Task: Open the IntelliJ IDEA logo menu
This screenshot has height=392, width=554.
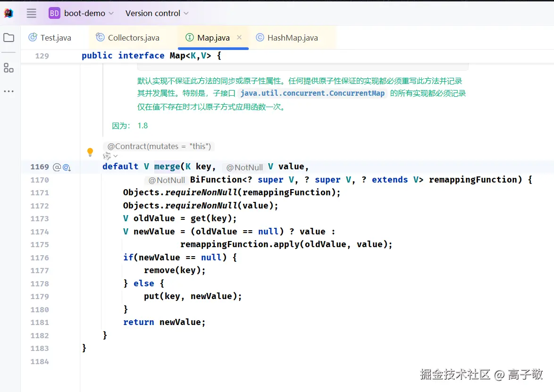Action: click(x=8, y=13)
